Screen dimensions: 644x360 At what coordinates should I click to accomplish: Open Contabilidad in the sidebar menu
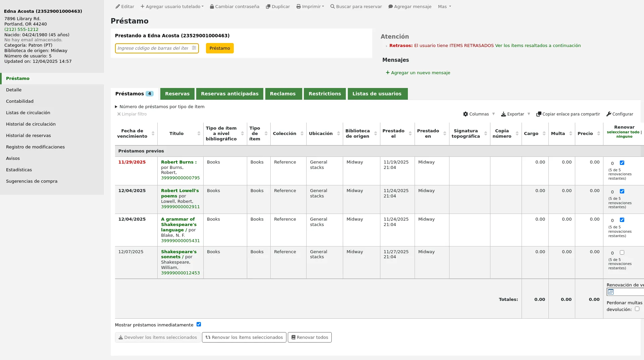click(x=20, y=101)
